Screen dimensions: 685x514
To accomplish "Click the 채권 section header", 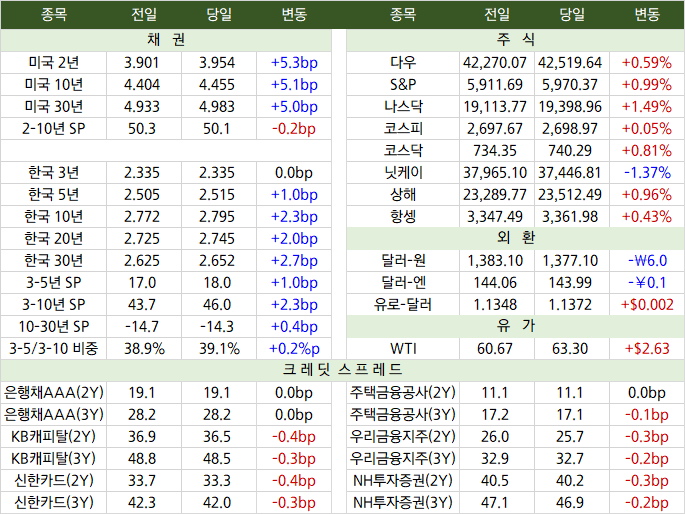I will tap(166, 40).
